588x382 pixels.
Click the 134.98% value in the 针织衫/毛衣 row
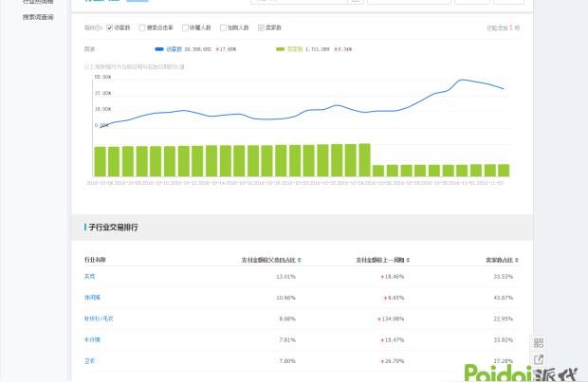[391, 319]
